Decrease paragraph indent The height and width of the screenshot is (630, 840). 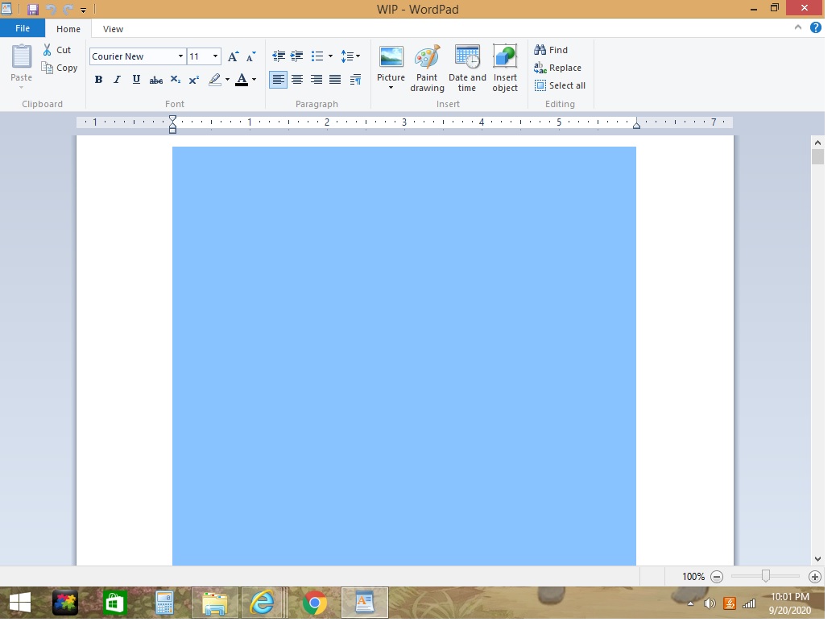click(279, 56)
